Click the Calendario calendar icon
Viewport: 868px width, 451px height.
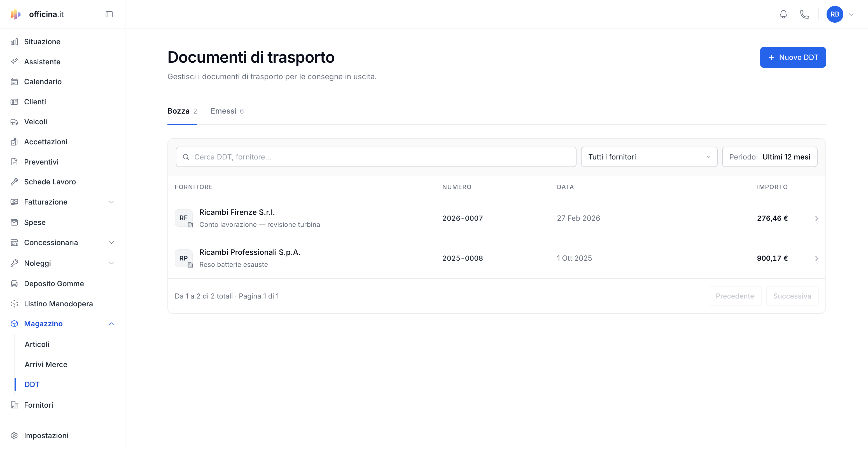(14, 82)
